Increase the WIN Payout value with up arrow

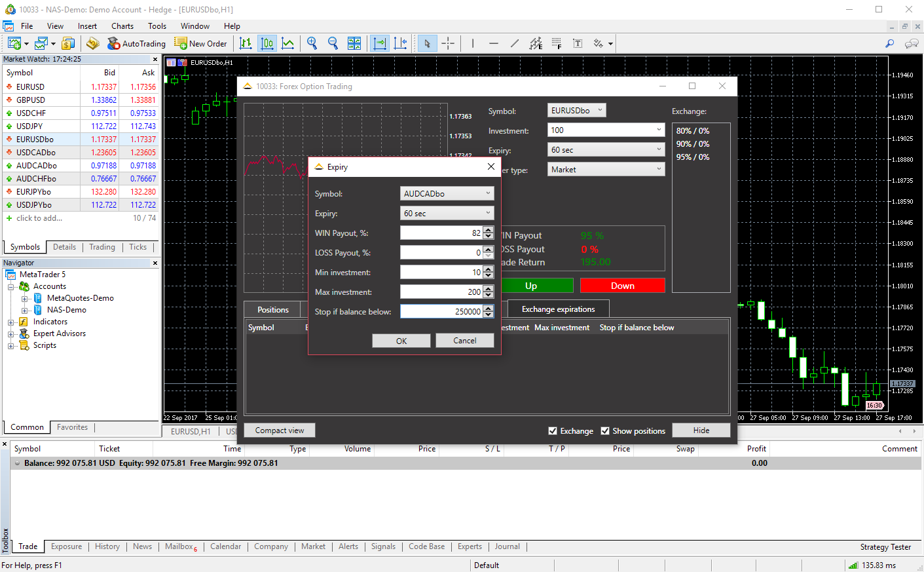click(488, 230)
